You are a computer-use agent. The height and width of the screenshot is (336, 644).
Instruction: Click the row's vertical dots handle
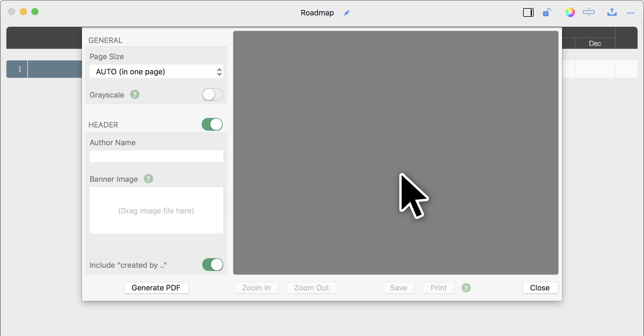coord(20,69)
